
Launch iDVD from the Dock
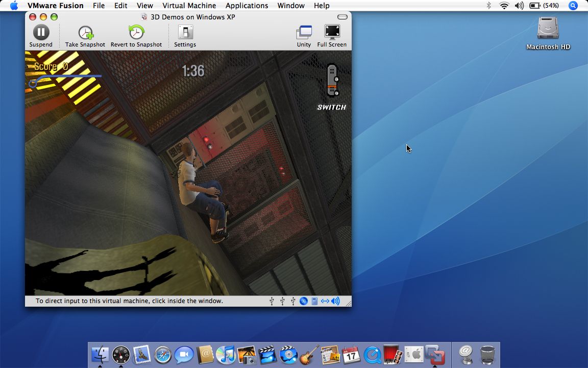pos(289,355)
